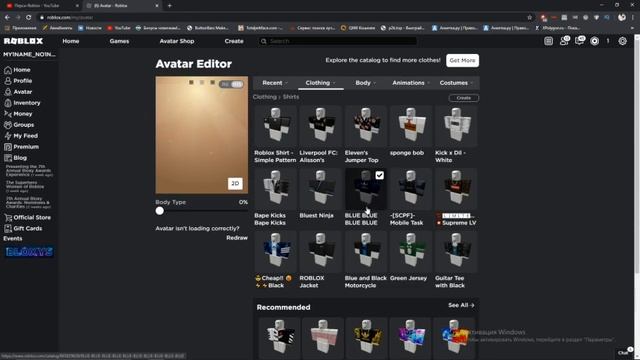Toggle the R6/R15 avatar rig switch
The width and height of the screenshot is (640, 360).
pos(231,84)
